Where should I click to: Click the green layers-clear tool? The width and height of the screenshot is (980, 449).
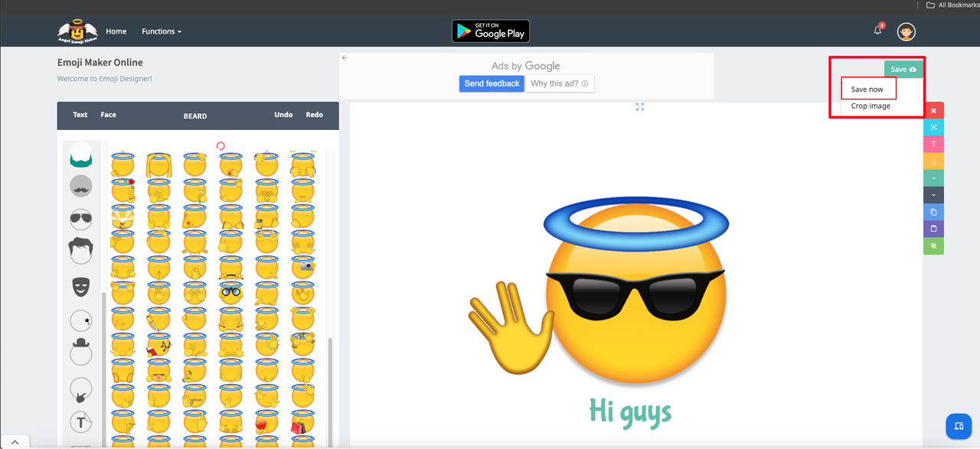pyautogui.click(x=933, y=246)
